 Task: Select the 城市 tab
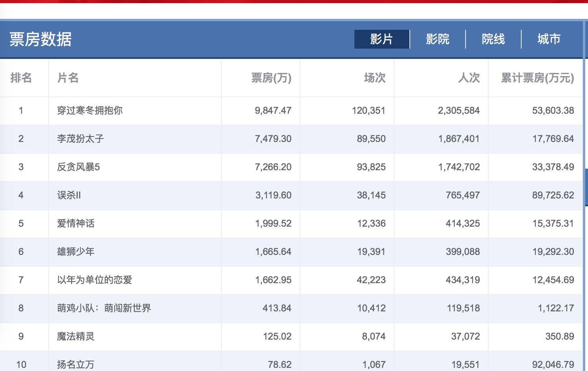[x=549, y=39]
